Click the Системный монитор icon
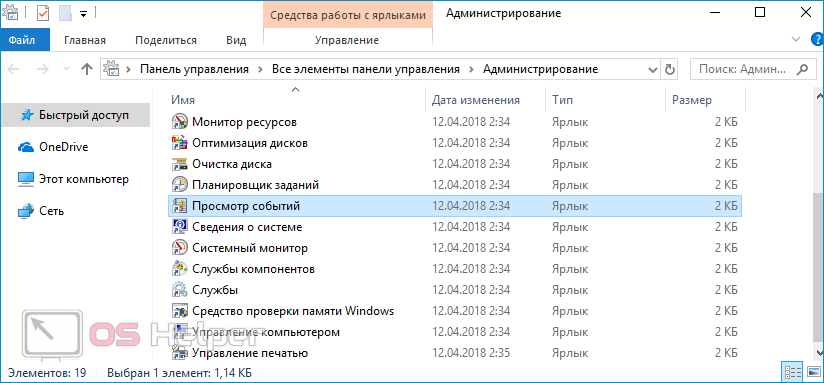 [180, 248]
